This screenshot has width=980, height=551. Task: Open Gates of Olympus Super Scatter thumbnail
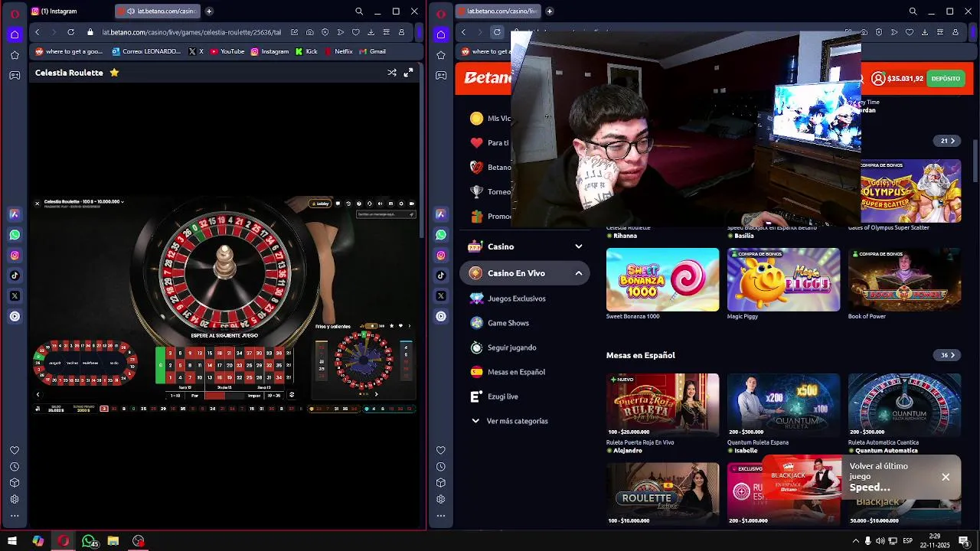(911, 191)
